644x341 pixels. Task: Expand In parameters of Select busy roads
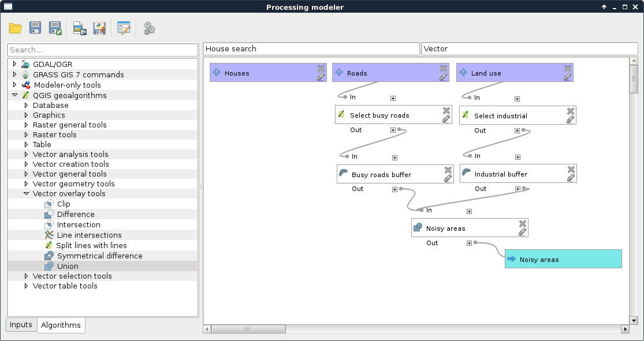click(x=393, y=98)
